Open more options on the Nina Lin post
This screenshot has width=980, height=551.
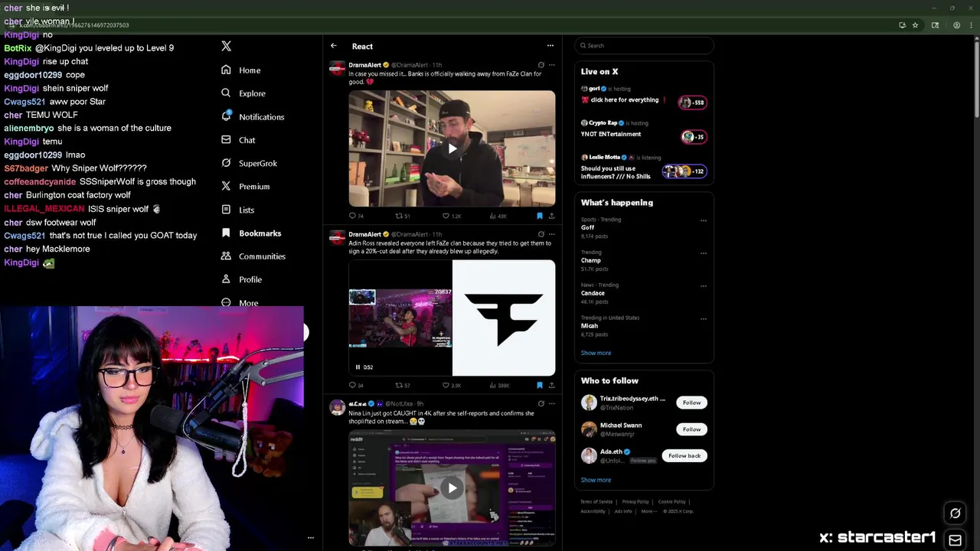pos(551,403)
